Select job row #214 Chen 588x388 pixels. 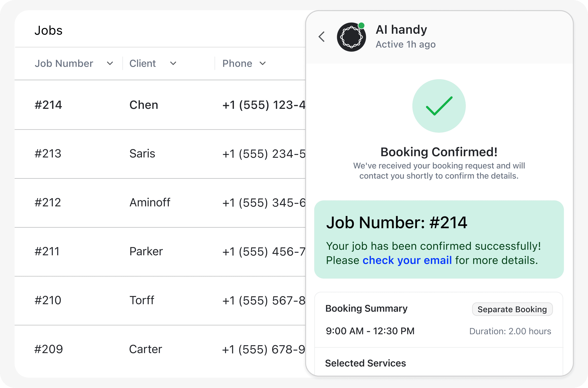click(x=143, y=105)
